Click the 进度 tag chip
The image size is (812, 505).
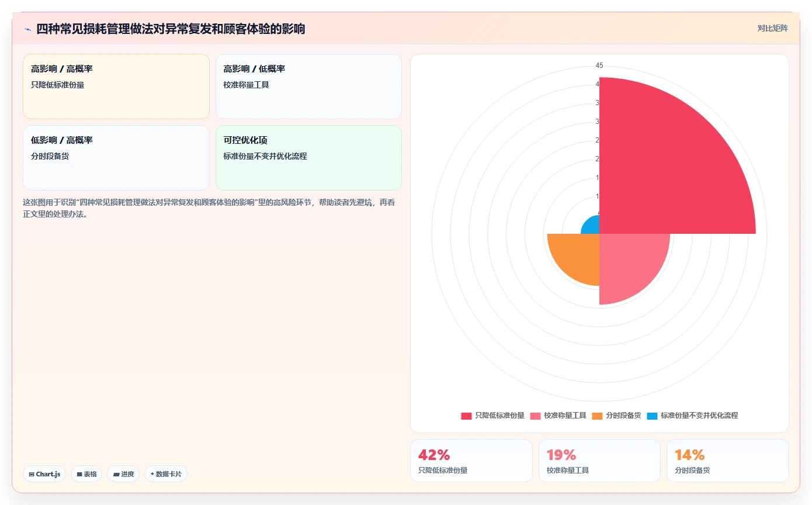click(123, 474)
